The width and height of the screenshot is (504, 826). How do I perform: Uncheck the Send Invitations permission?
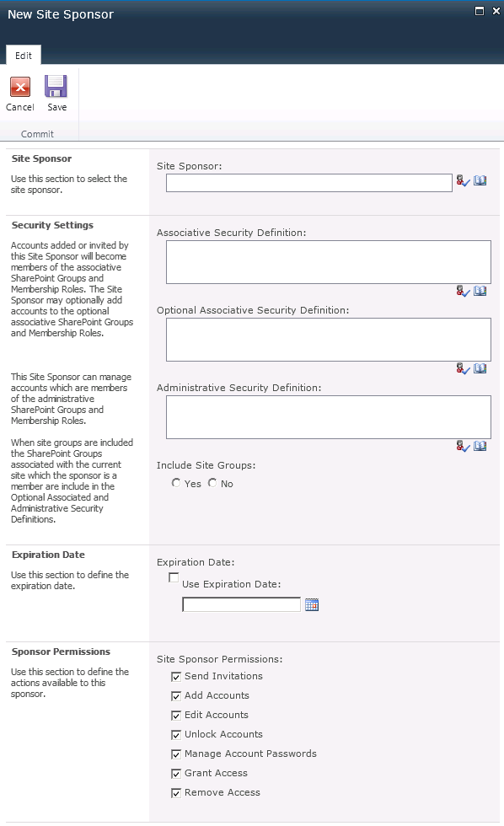(x=175, y=676)
